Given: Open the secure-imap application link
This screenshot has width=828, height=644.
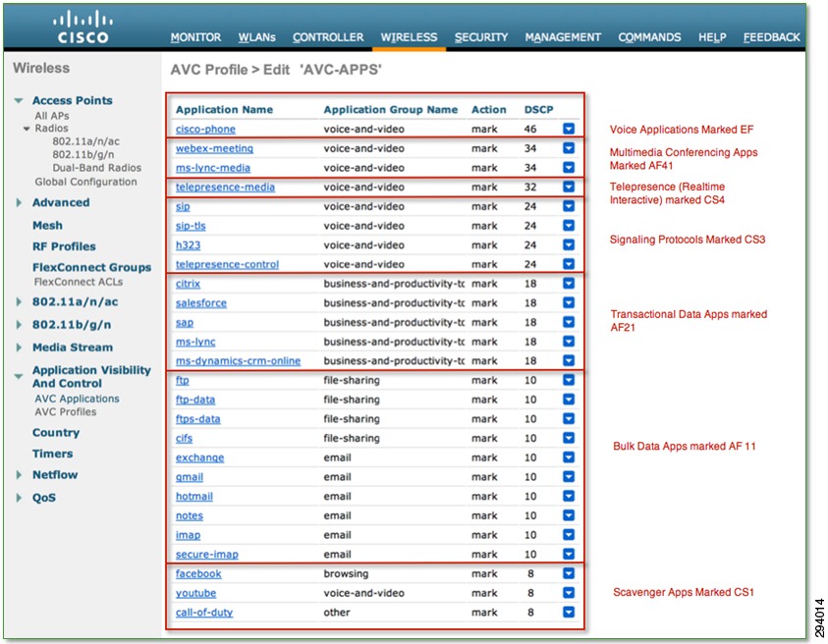Looking at the screenshot, I should point(207,555).
